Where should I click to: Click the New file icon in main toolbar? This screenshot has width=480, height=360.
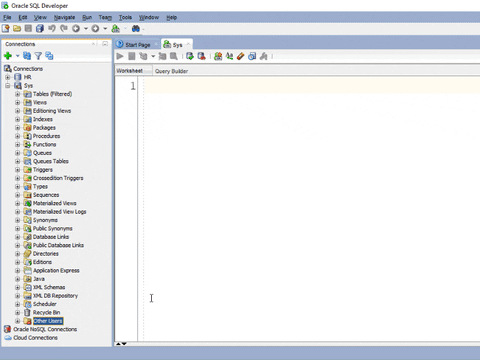coord(6,29)
